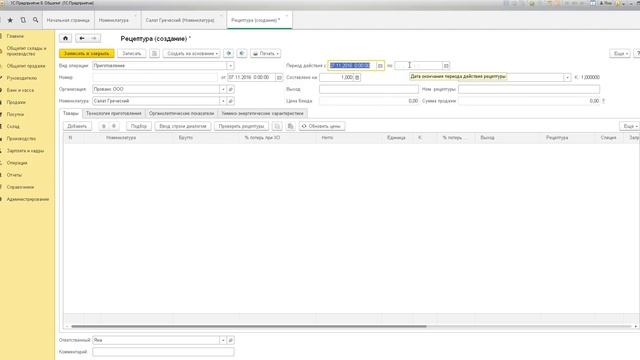Open Руководителю section
Image resolution: width=640 pixels, height=360 pixels.
coord(22,78)
